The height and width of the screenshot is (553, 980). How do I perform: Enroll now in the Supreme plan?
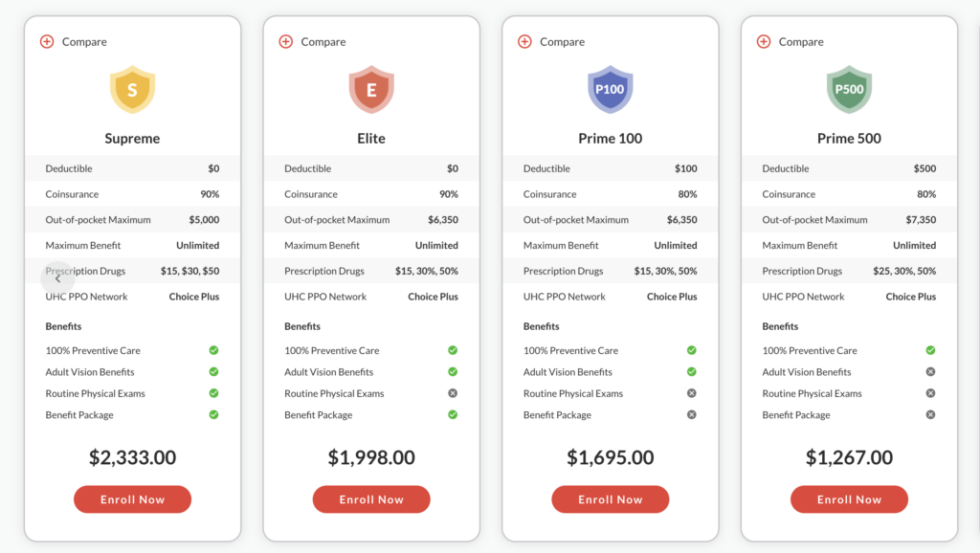(132, 499)
